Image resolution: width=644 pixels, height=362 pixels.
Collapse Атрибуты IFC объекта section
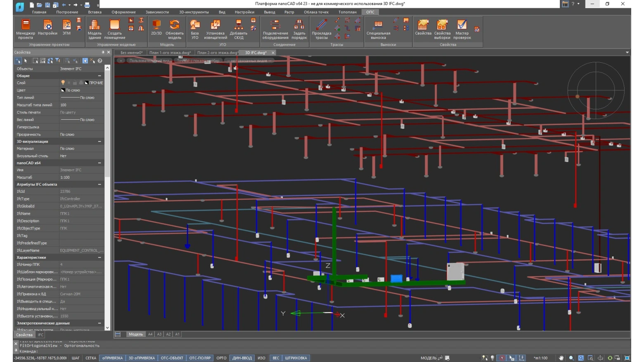99,185
